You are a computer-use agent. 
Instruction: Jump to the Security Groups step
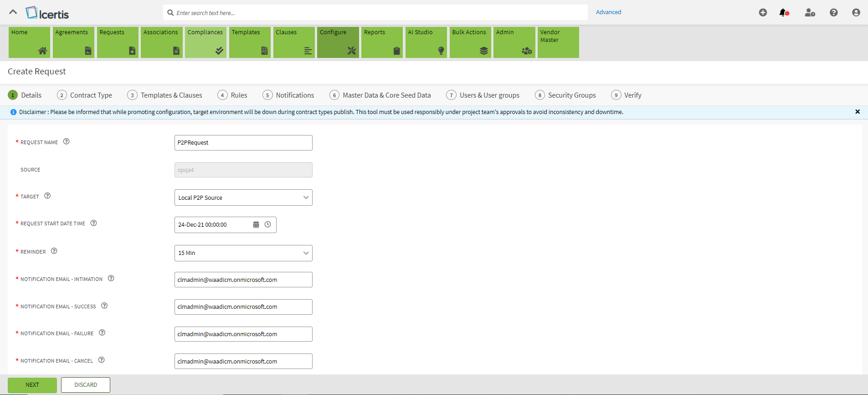click(x=565, y=95)
